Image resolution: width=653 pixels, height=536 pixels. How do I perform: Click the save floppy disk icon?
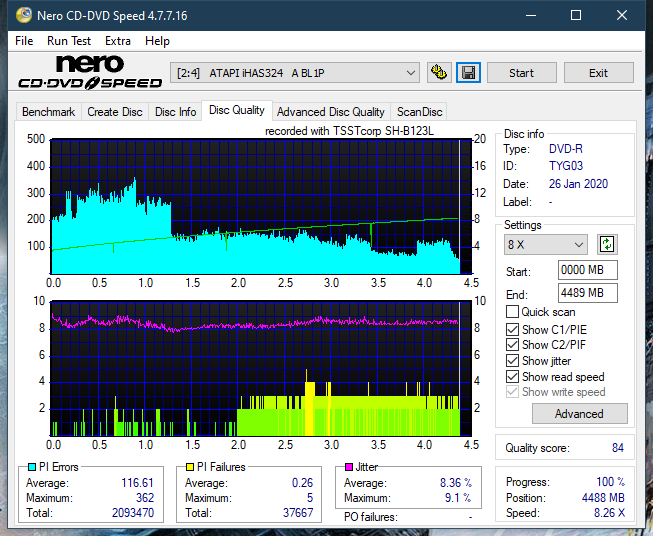click(x=469, y=73)
